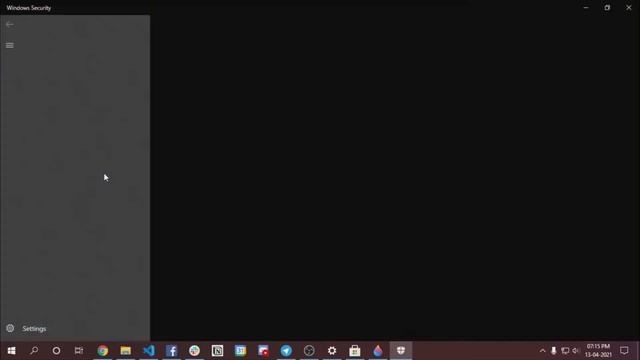Launch Google Chrome from the taskbar
Screen dimensions: 640x360
(x=102, y=351)
